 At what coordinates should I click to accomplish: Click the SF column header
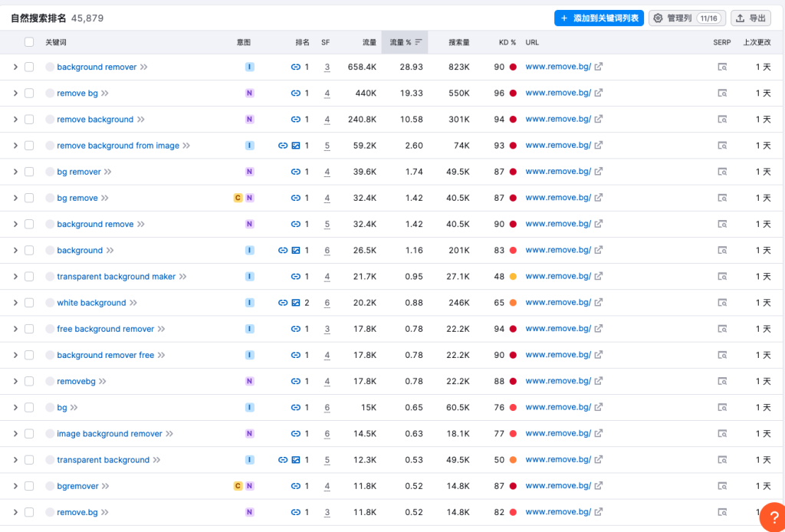coord(325,42)
